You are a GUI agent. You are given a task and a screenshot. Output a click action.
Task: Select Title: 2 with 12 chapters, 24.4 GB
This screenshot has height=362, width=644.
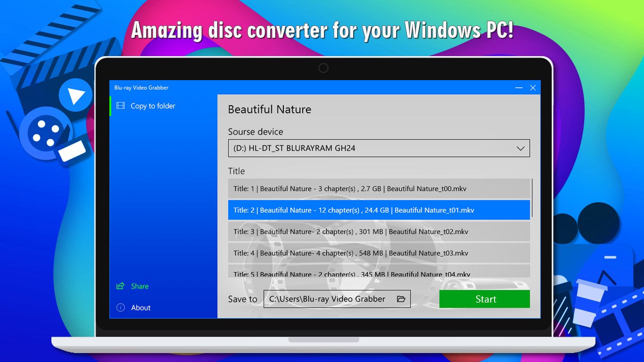tap(379, 210)
